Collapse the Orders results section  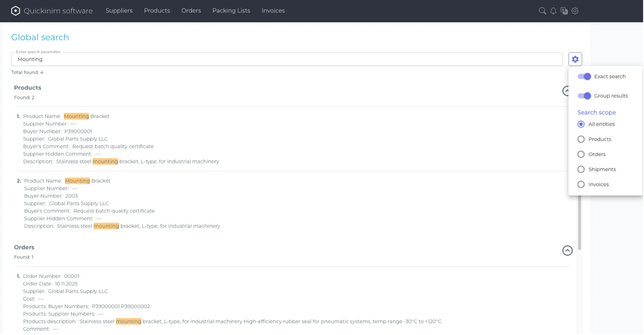(x=567, y=250)
